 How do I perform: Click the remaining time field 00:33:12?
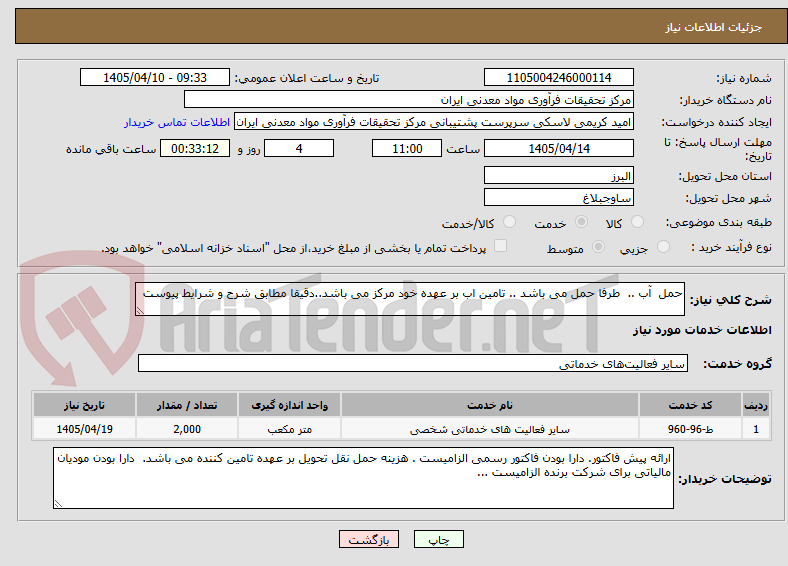[x=195, y=148]
